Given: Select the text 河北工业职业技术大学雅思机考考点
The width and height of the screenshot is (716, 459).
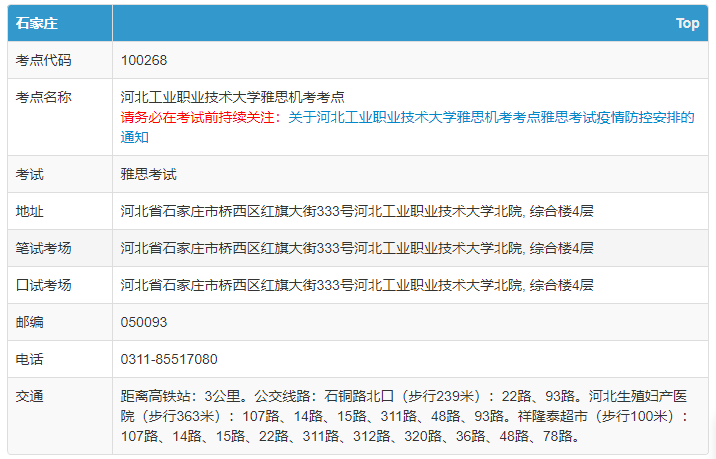Looking at the screenshot, I should coord(232,97).
